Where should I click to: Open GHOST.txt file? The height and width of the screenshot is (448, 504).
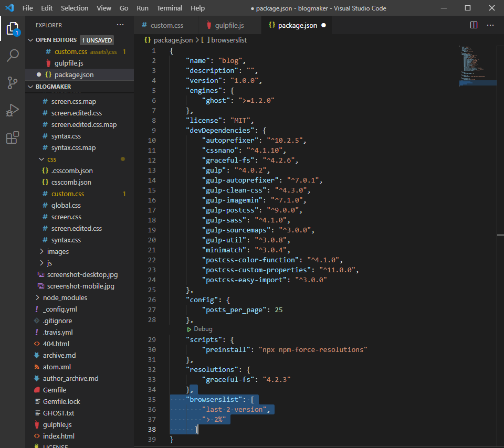pos(80,413)
